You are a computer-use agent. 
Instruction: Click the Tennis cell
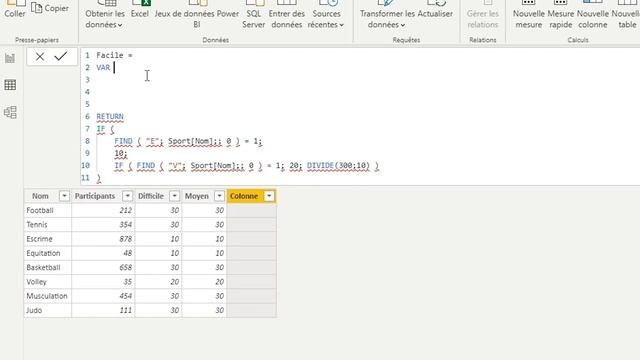(47, 225)
